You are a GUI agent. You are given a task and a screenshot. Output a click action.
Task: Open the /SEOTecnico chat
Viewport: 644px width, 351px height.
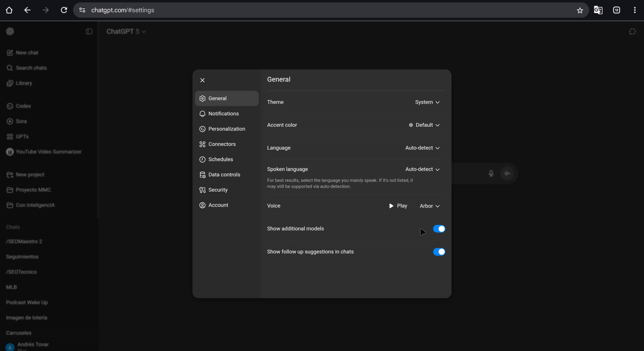[49, 272]
